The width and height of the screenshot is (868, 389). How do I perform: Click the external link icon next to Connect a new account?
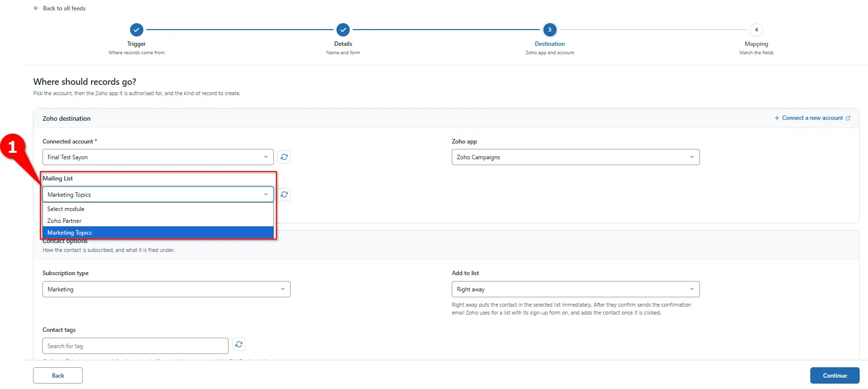pos(848,118)
